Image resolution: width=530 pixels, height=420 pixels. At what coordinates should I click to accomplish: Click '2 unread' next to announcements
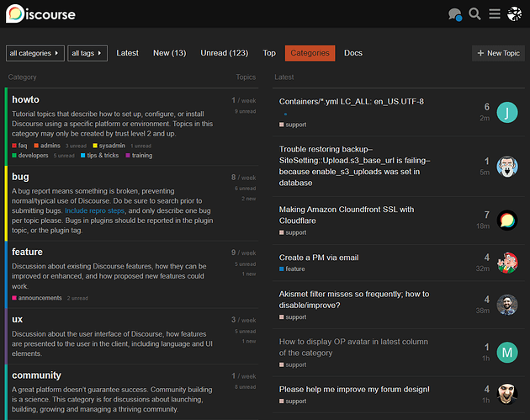pos(77,298)
